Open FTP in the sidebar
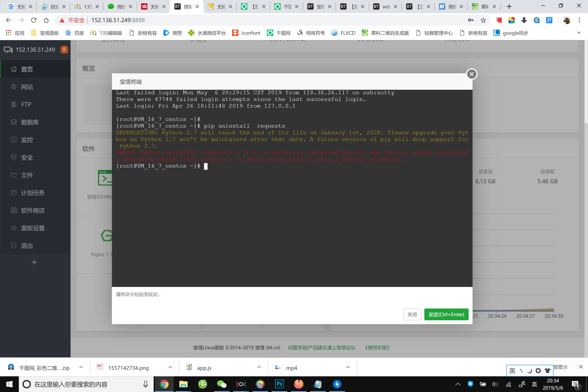Viewport: 588px width, 392px height. (35, 104)
